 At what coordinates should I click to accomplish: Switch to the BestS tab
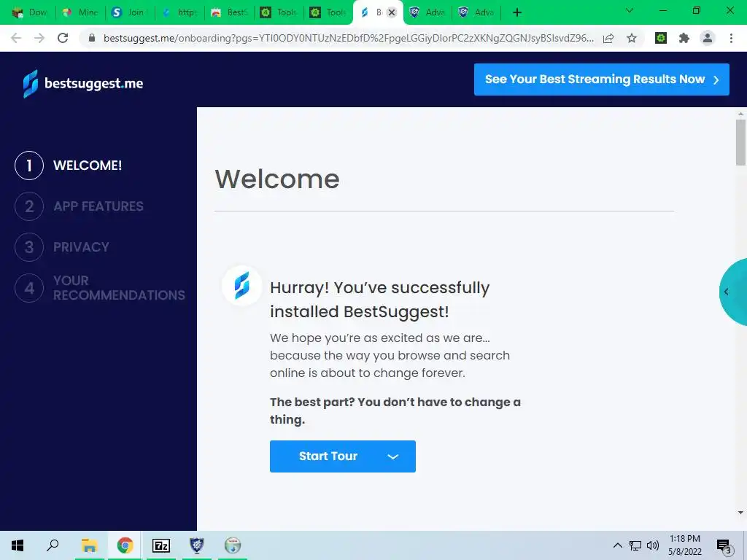coord(229,12)
